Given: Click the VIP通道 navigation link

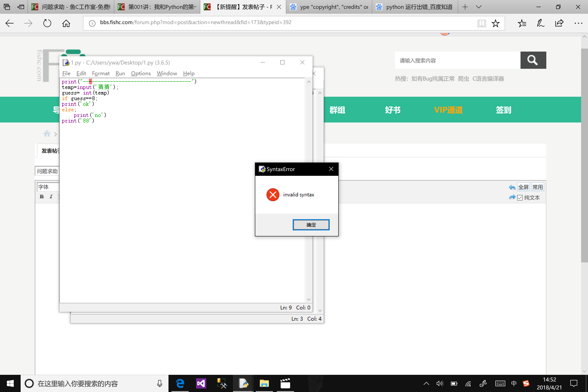Looking at the screenshot, I should tap(448, 110).
